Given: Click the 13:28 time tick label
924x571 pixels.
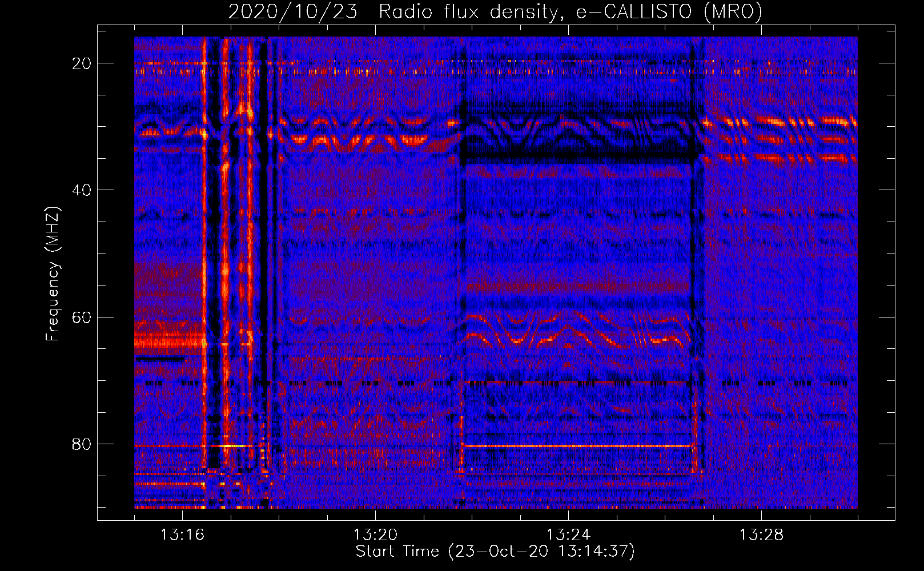Looking at the screenshot, I should [x=761, y=535].
